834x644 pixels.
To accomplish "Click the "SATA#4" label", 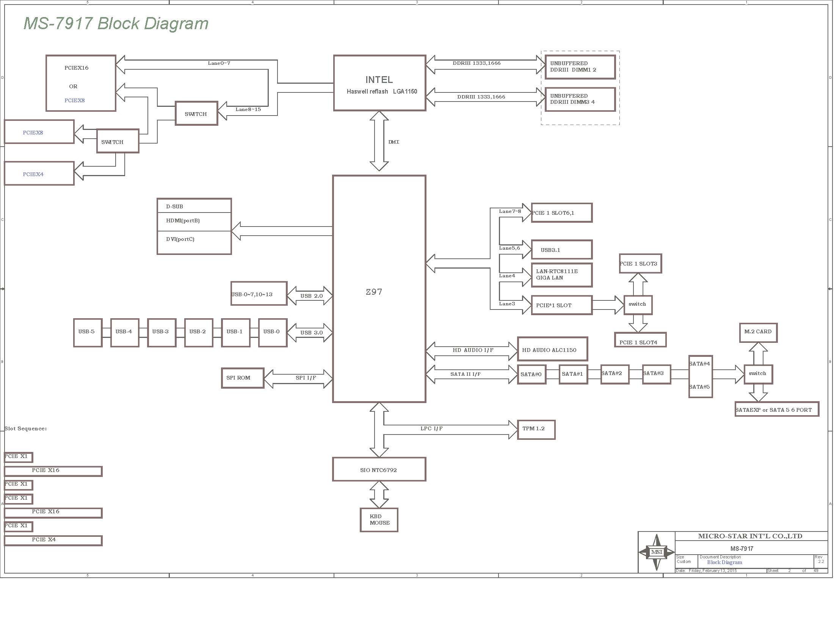I will tap(699, 364).
